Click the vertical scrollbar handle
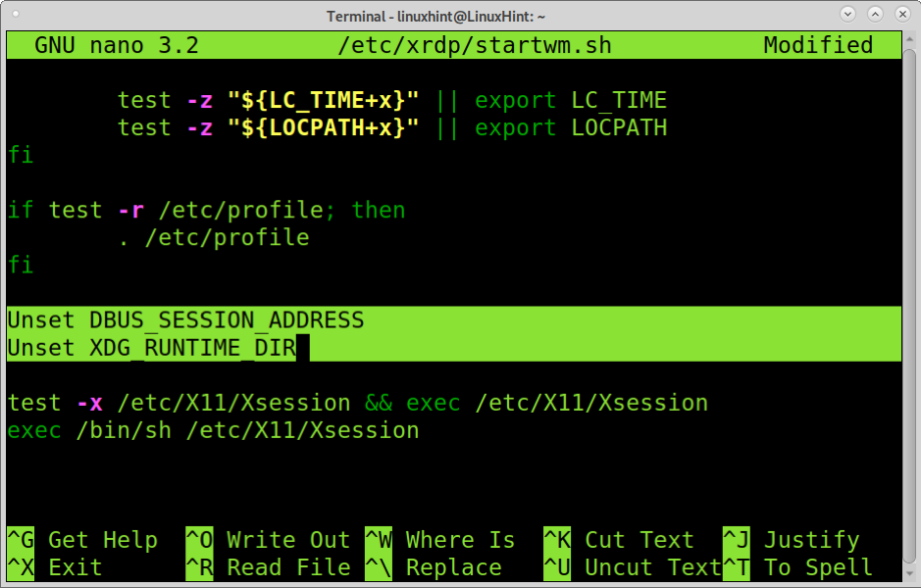This screenshot has height=588, width=921. [x=909, y=304]
